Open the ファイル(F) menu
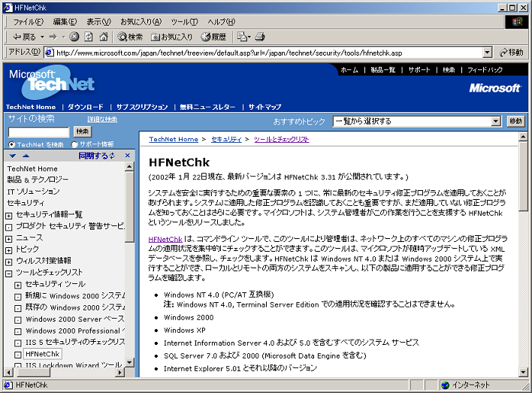Image resolution: width=532 pixels, height=393 pixels. pyautogui.click(x=29, y=22)
